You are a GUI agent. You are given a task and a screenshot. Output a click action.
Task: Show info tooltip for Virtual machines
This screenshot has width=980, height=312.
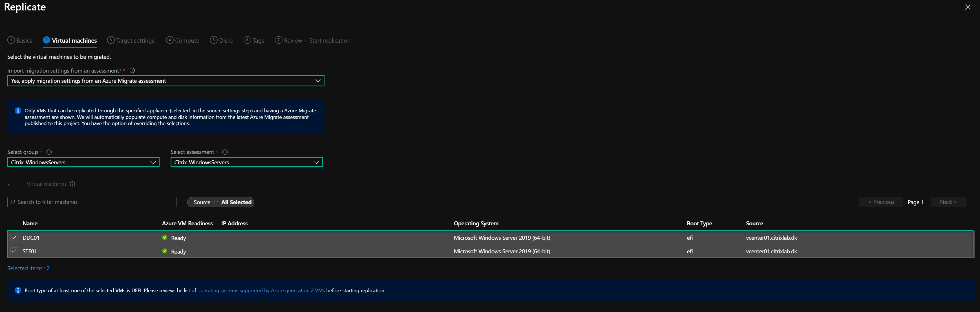point(73,184)
